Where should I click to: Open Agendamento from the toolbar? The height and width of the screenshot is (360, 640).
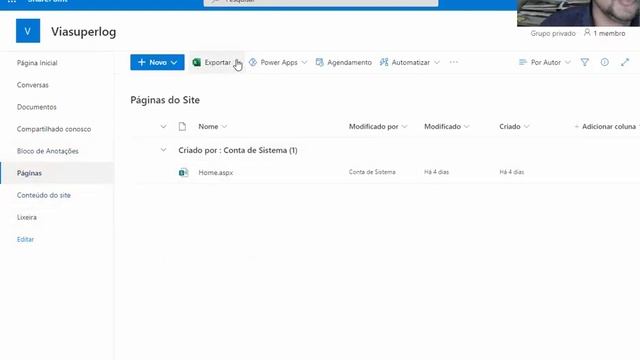tap(343, 62)
